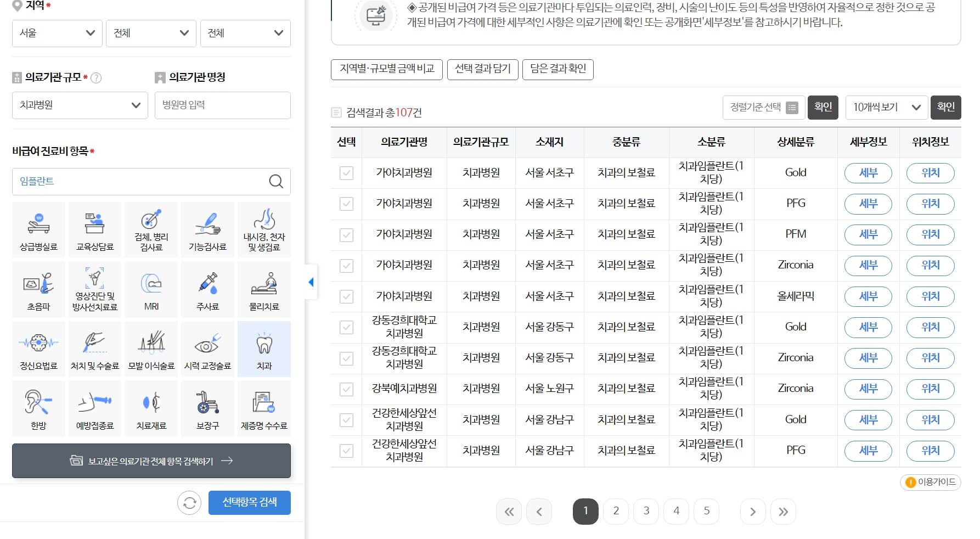Check the 강동경희대학교 치과병원 Zirconia row checkbox
Image resolution: width=980 pixels, height=539 pixels.
[x=346, y=358]
